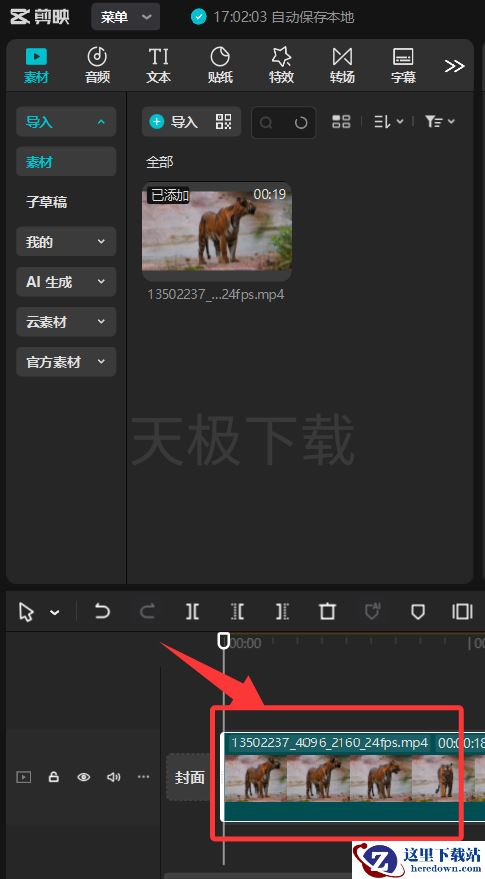The width and height of the screenshot is (485, 879).
Task: Open the 素材 media tab
Action: pos(36,65)
